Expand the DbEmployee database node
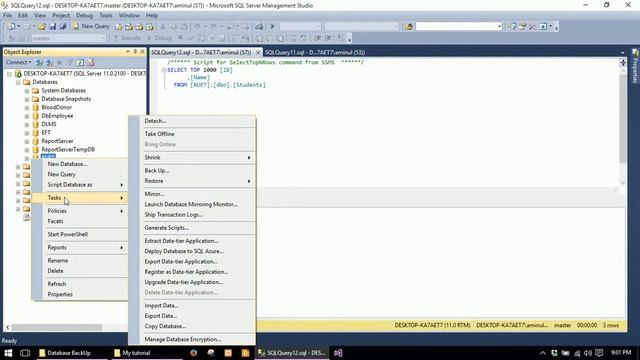 (x=27, y=116)
